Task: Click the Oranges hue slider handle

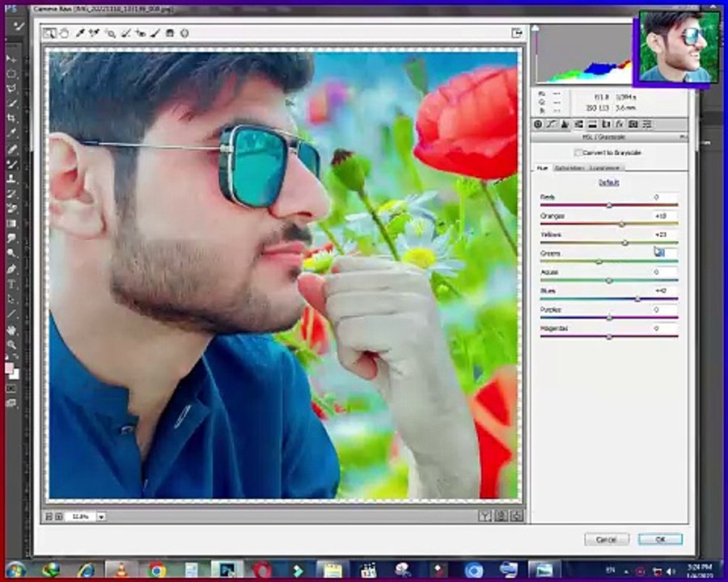Action: tap(622, 224)
